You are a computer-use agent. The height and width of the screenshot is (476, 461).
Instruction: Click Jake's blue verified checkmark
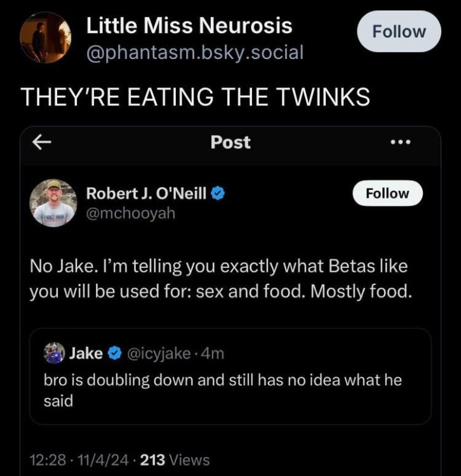point(115,354)
